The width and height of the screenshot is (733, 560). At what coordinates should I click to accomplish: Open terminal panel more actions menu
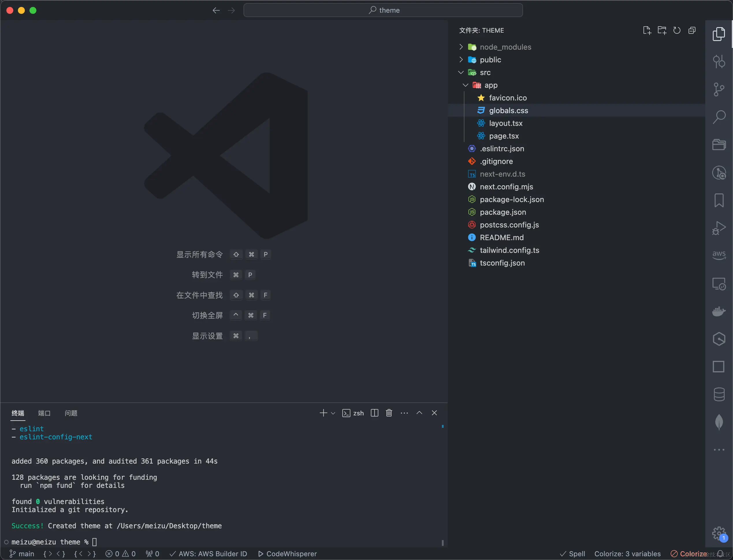[404, 413]
